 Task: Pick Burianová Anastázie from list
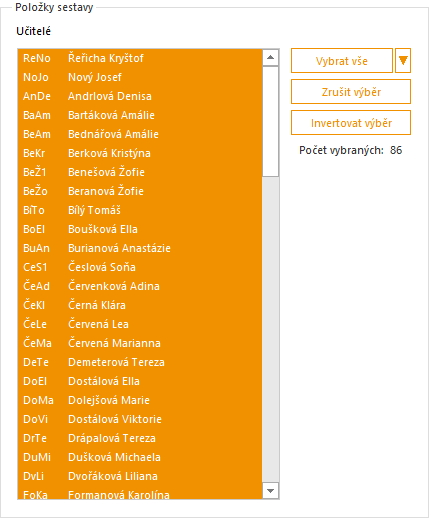pyautogui.click(x=140, y=248)
